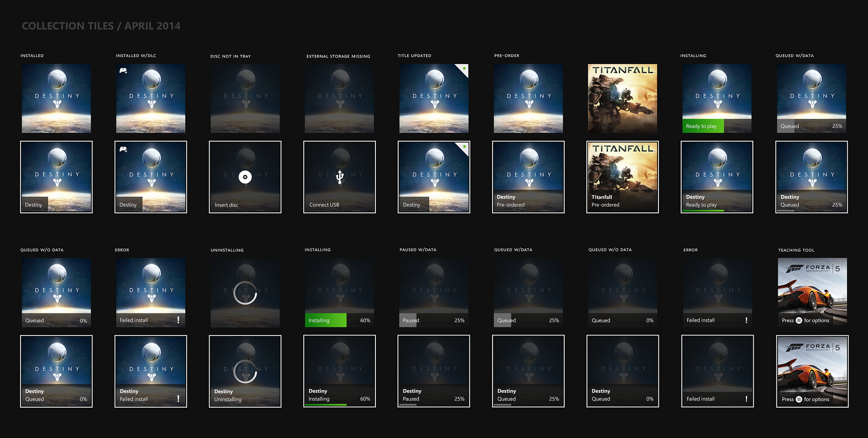Click the USB symbol on the Connect USB tile

pyautogui.click(x=340, y=177)
